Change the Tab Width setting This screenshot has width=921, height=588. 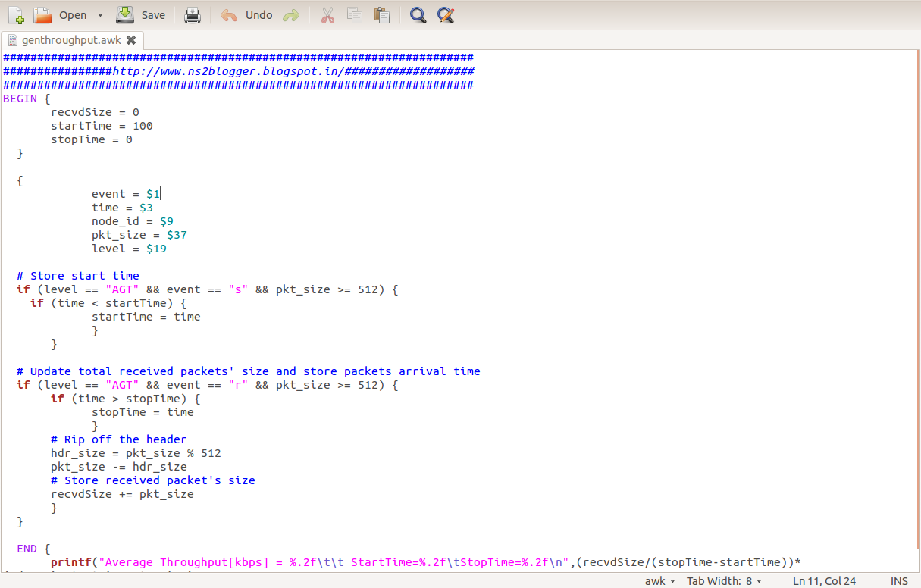tap(724, 580)
